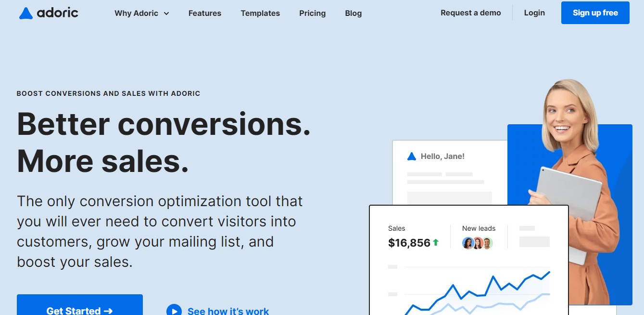Select Templates in the top navigation

(x=260, y=13)
